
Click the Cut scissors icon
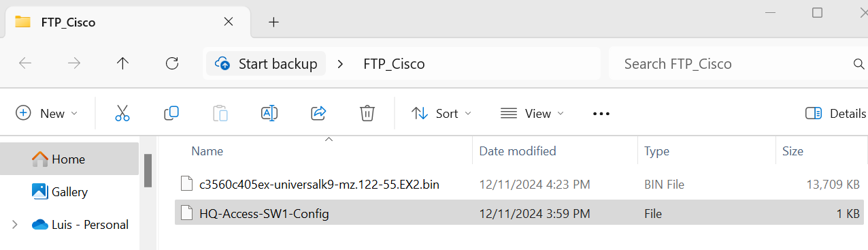[x=122, y=113]
